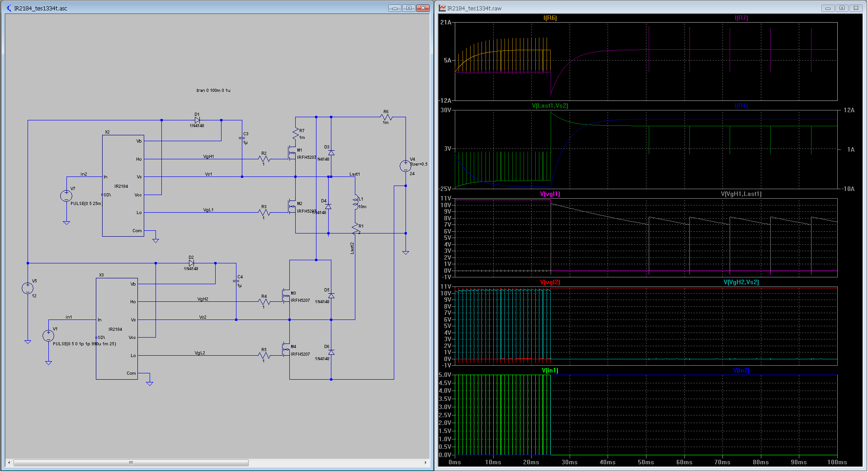
Task: Click the D4 diode symbol
Action: 328,206
